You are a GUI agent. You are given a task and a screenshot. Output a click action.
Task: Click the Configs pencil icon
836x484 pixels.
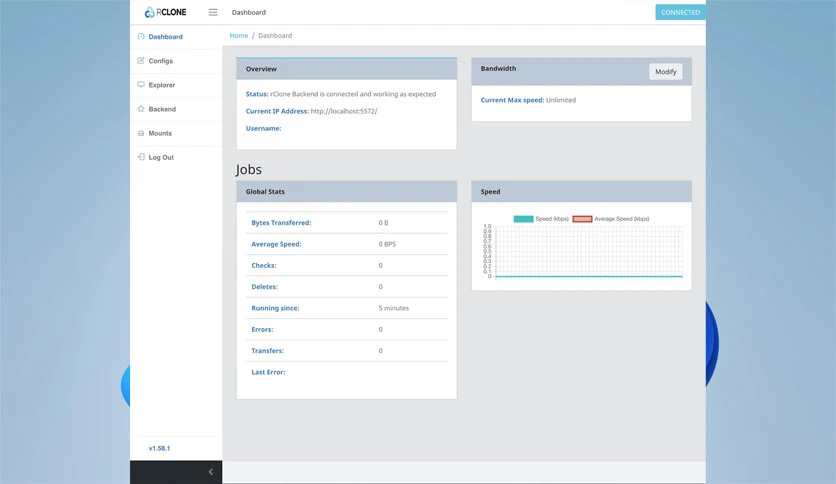(141, 60)
